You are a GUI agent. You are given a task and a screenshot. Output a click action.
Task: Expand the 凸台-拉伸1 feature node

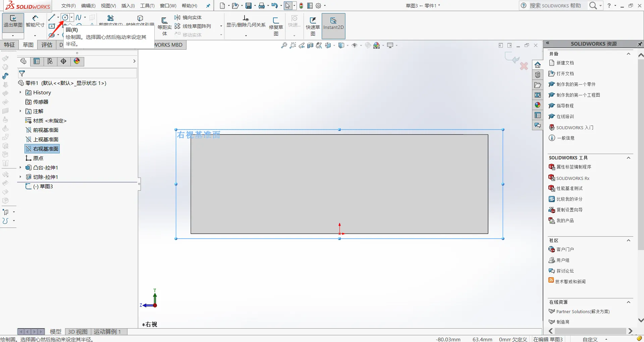pos(20,167)
